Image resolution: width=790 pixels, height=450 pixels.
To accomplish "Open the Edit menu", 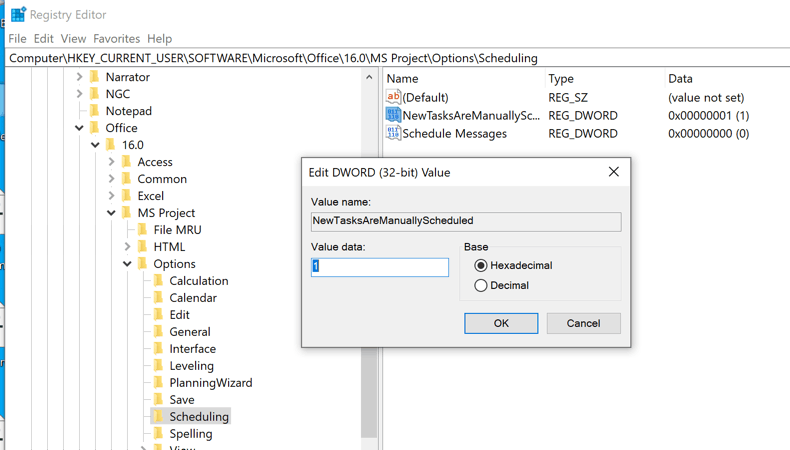I will click(x=43, y=39).
